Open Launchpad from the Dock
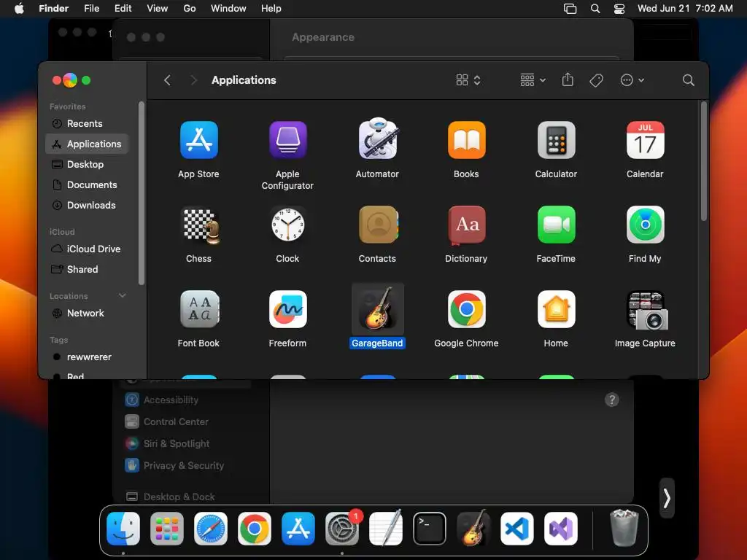Screen dimensions: 747x560 point(167,529)
